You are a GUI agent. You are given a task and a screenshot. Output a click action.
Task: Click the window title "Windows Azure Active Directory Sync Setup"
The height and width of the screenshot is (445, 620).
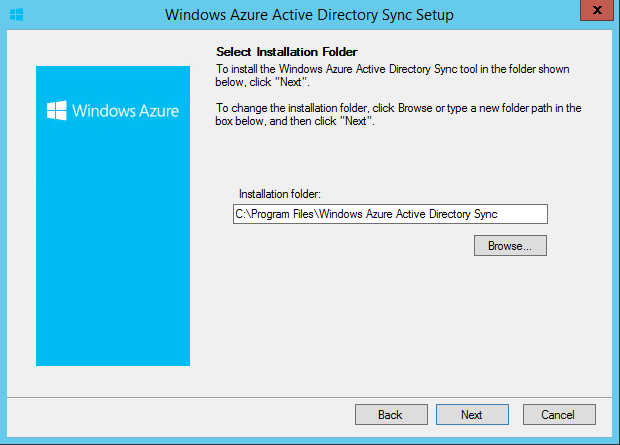309,15
